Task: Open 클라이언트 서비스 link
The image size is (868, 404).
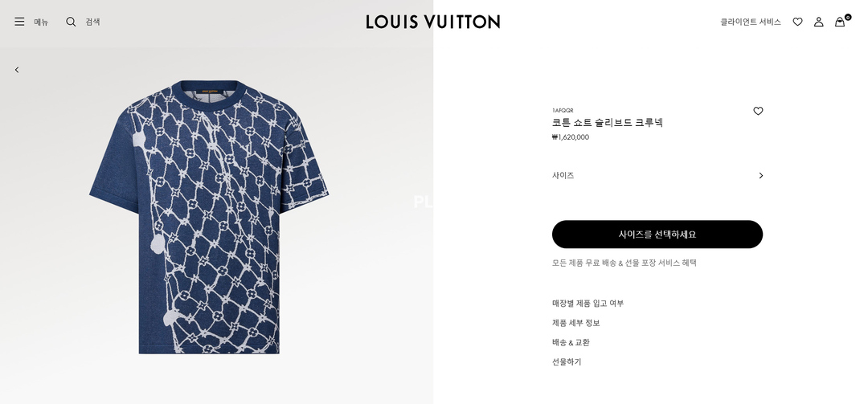Action: pos(751,22)
